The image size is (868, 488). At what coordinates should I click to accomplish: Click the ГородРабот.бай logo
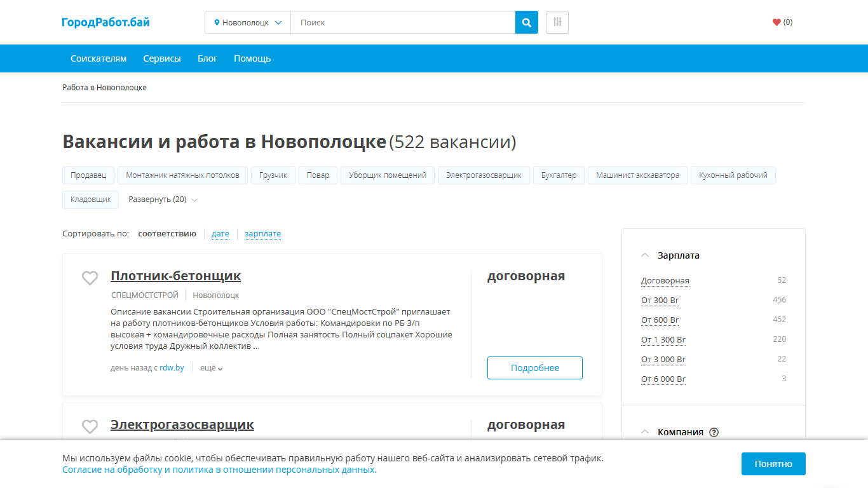(106, 22)
